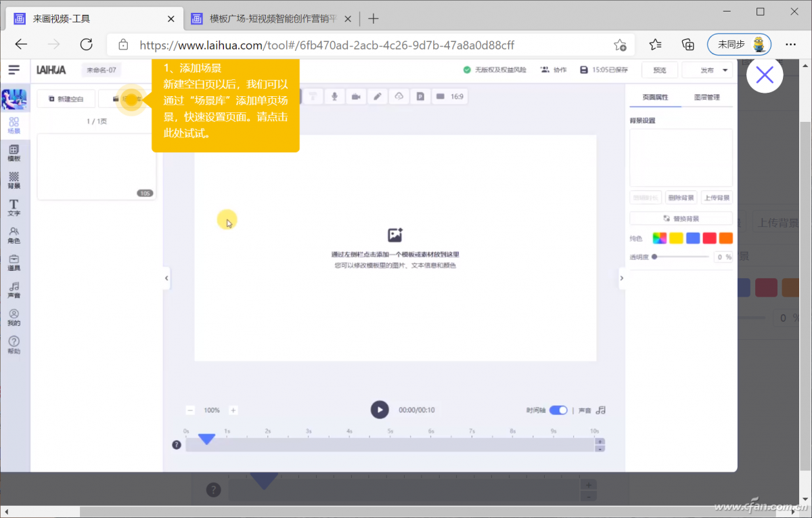This screenshot has width=812, height=518.
Task: Click the 协作 (Collaborate) icon
Action: 554,70
